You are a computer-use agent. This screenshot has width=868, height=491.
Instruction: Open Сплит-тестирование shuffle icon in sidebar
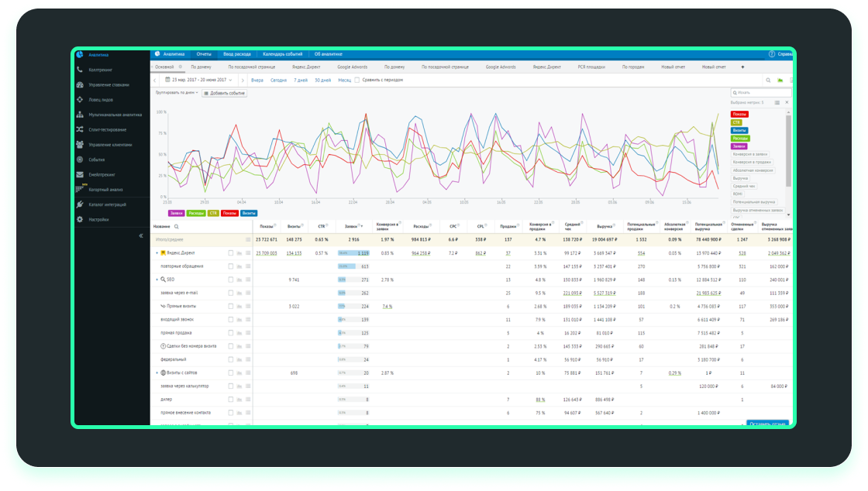click(x=80, y=129)
